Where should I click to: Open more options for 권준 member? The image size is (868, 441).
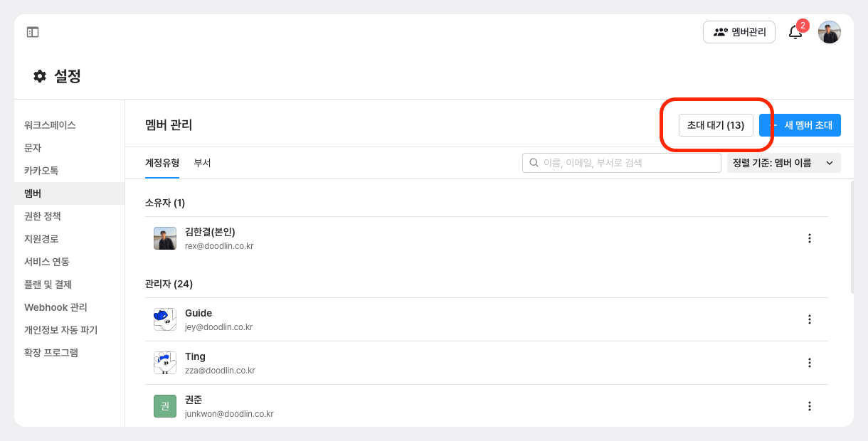809,406
